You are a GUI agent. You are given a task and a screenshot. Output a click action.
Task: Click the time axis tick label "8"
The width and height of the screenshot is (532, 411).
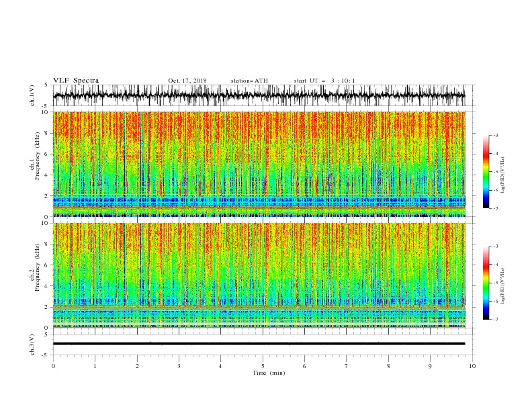(x=388, y=366)
